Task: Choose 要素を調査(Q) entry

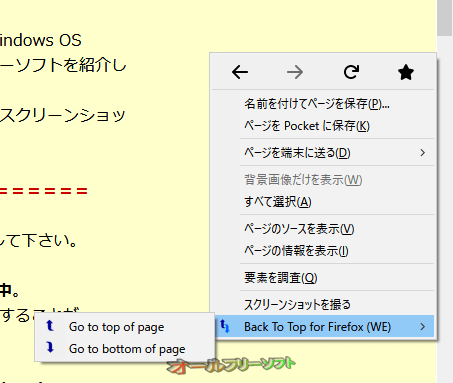Action: [x=323, y=278]
